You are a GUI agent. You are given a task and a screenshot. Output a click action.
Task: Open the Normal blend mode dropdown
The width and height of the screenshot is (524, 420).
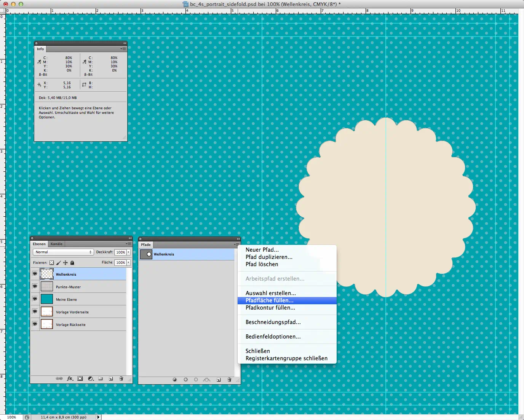point(63,252)
